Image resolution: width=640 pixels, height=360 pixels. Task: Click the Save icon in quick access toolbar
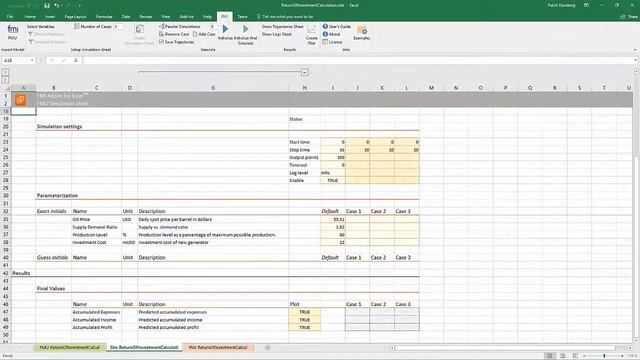(x=47, y=5)
